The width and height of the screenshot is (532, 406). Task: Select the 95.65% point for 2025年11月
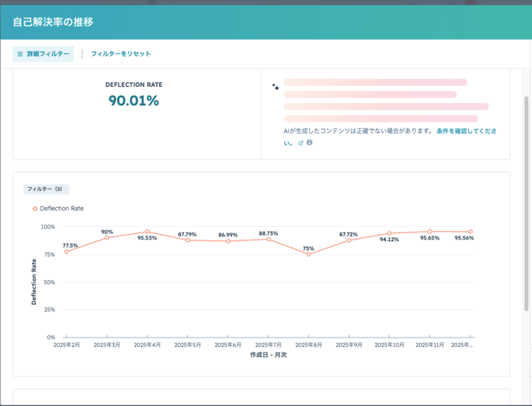[x=430, y=232]
